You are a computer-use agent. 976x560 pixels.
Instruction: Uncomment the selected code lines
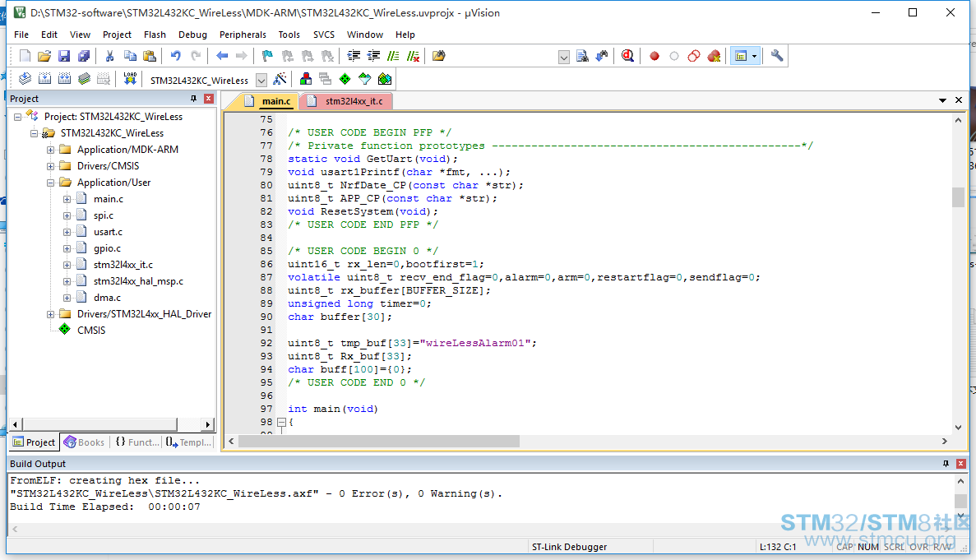414,56
